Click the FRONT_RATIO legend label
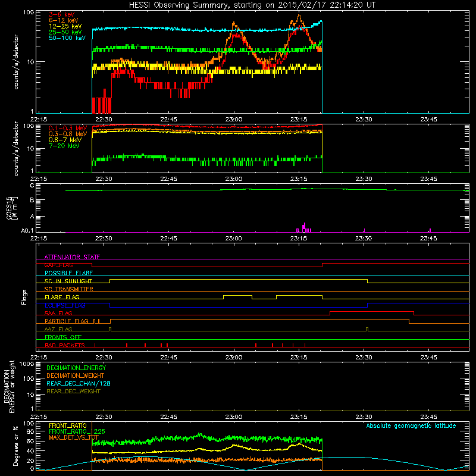This screenshot has height=476, width=476. tap(68, 425)
